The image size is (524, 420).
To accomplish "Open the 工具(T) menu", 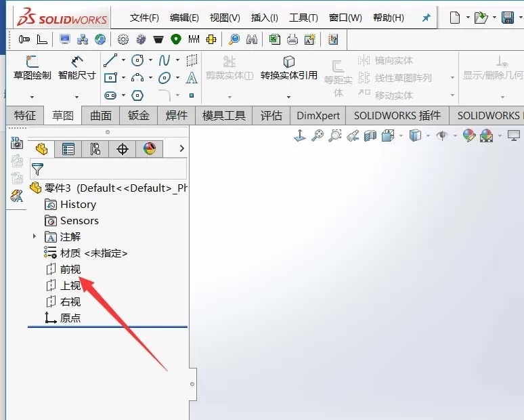I will (303, 18).
